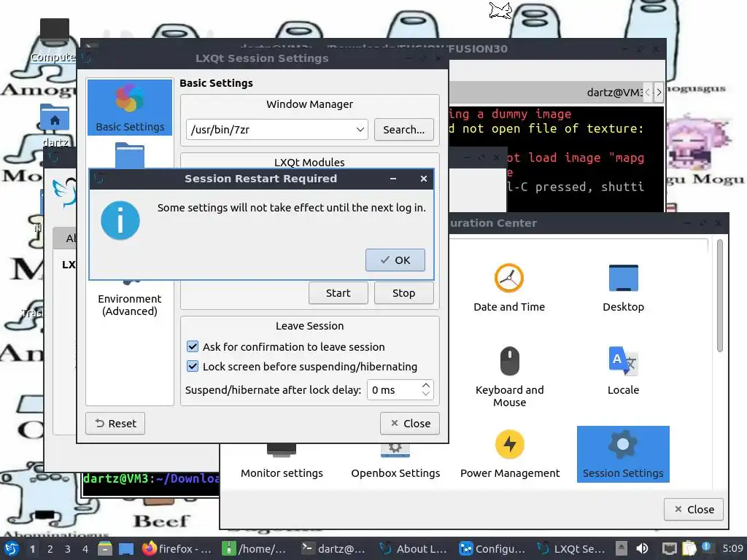The height and width of the screenshot is (560, 747).
Task: Open Desktop settings in Configuration Center
Action: [x=623, y=287]
